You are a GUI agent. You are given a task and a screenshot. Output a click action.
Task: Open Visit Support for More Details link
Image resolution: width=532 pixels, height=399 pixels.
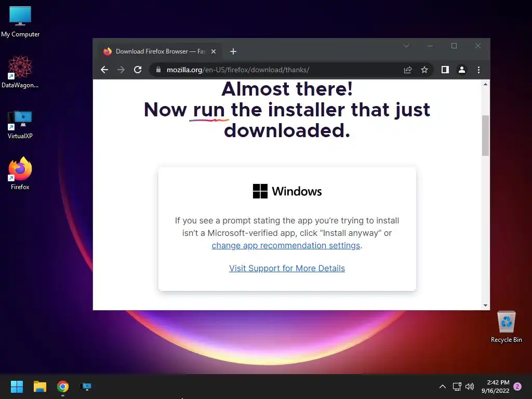(x=287, y=269)
